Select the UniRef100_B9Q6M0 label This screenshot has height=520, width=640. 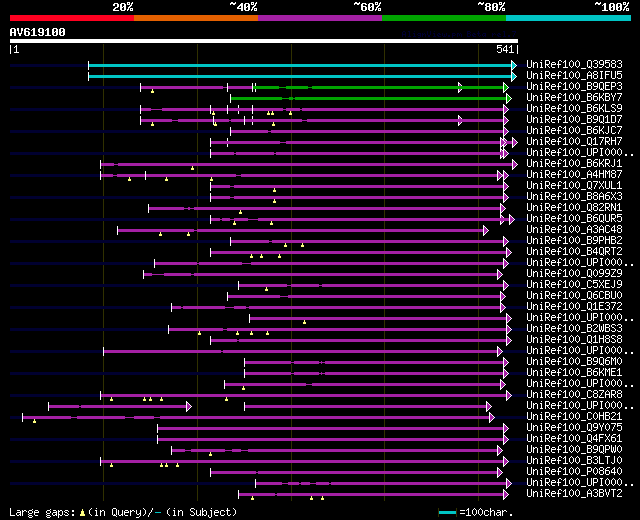(574, 362)
